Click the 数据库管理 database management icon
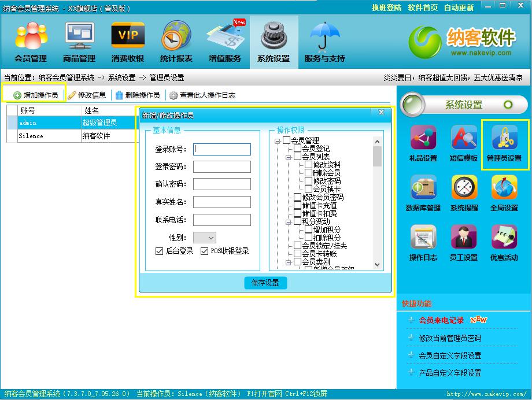Viewport: 532px width, 400px height. (423, 188)
